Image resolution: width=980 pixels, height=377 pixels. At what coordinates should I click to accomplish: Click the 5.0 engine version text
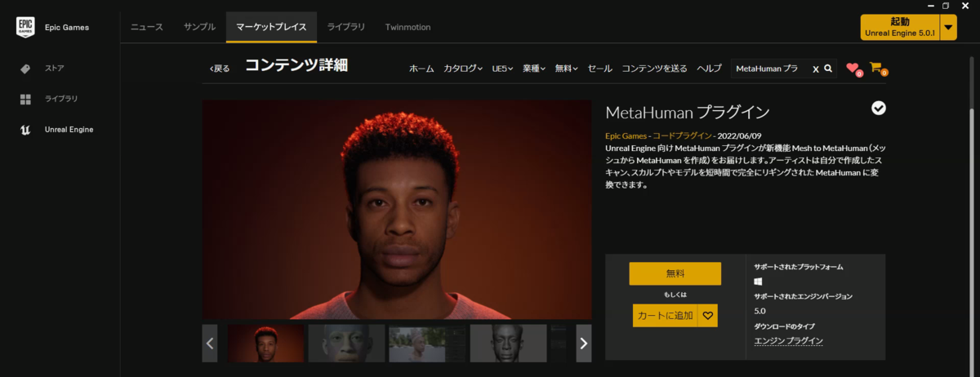pyautogui.click(x=760, y=311)
